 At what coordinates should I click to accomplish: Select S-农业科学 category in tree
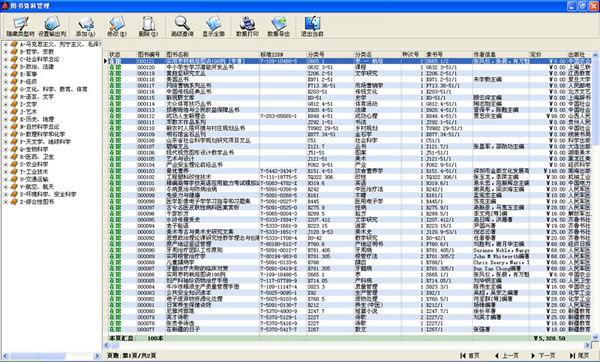pos(34,164)
